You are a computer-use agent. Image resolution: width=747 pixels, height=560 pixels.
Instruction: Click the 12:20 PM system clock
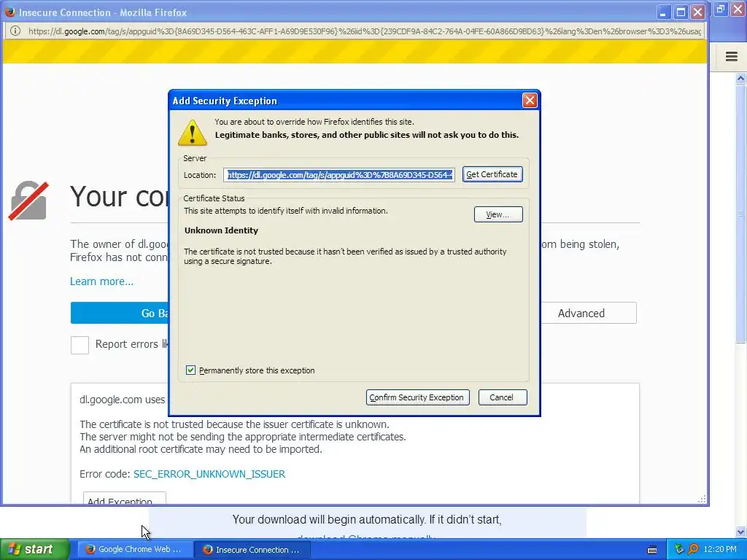pos(720,550)
